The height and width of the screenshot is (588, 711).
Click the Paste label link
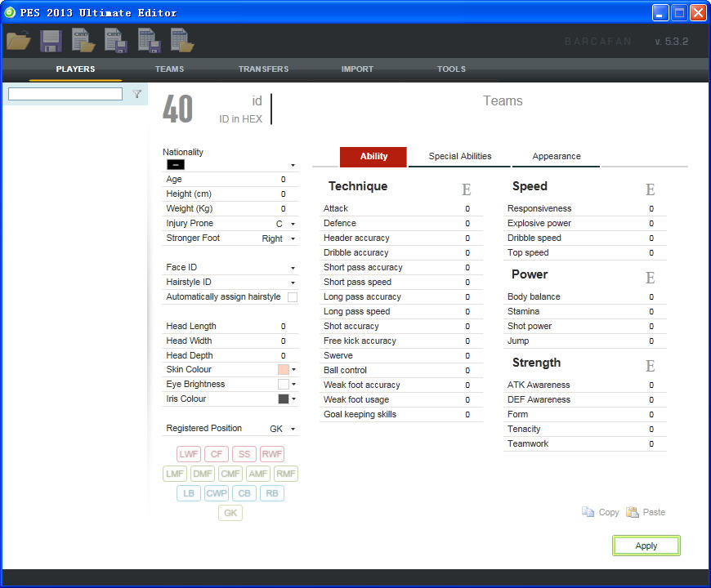coord(654,512)
